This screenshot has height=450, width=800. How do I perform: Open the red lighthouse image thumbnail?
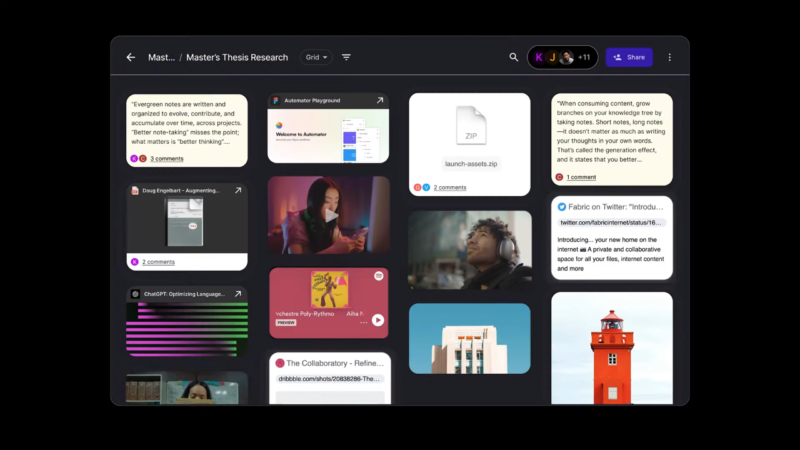coord(612,348)
